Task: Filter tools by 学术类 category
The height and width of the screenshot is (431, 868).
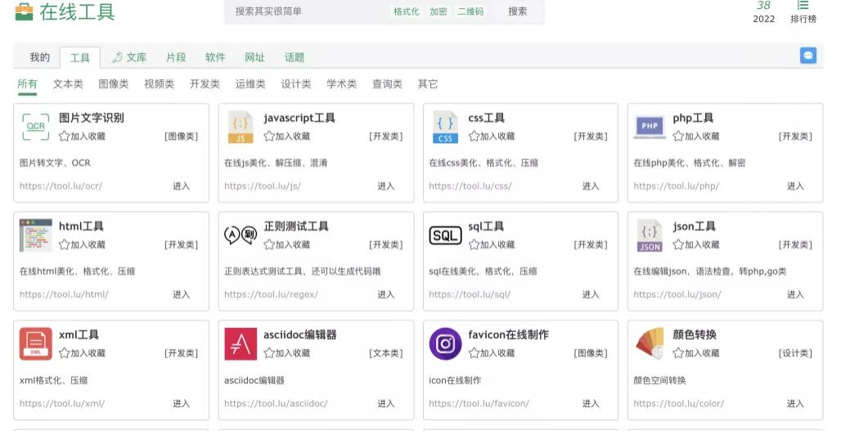Action: (341, 84)
